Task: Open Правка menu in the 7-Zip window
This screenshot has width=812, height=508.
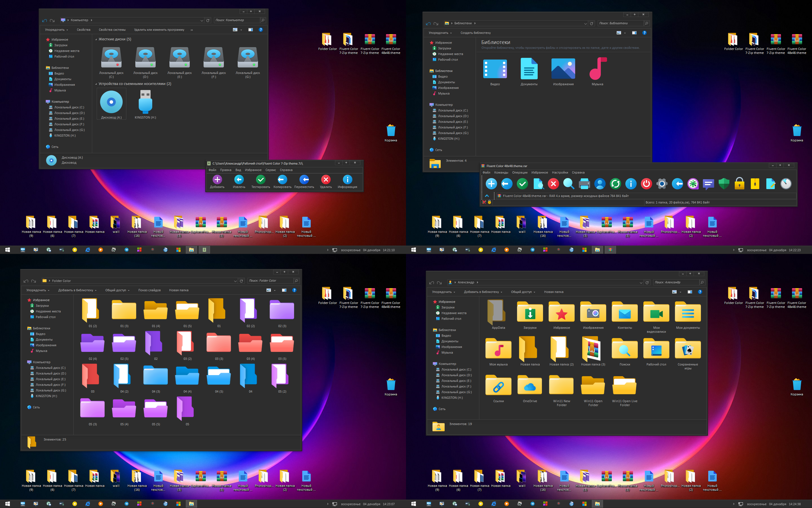Action: tap(226, 170)
